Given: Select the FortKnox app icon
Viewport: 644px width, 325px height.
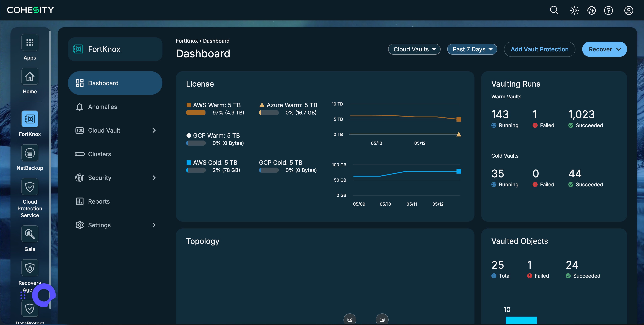Looking at the screenshot, I should (x=30, y=119).
